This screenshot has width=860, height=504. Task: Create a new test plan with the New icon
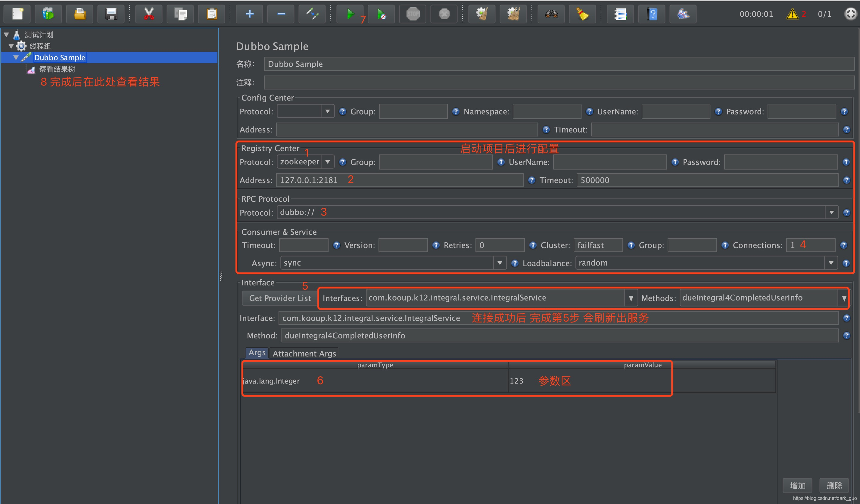click(x=17, y=14)
